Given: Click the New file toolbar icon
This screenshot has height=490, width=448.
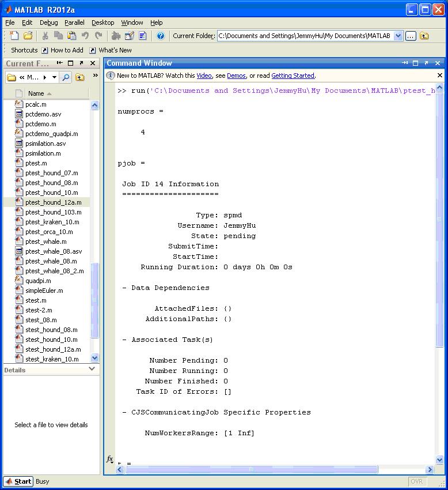Looking at the screenshot, I should [x=14, y=36].
